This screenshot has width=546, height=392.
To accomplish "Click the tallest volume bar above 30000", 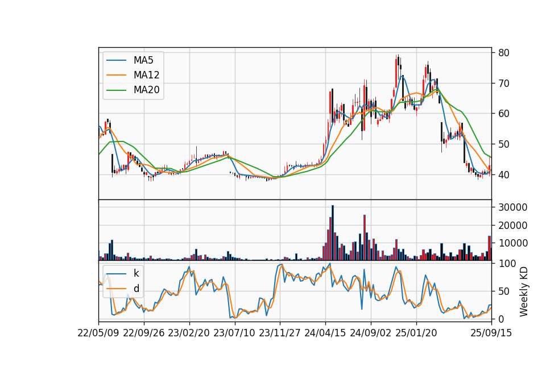I will pyautogui.click(x=333, y=233).
